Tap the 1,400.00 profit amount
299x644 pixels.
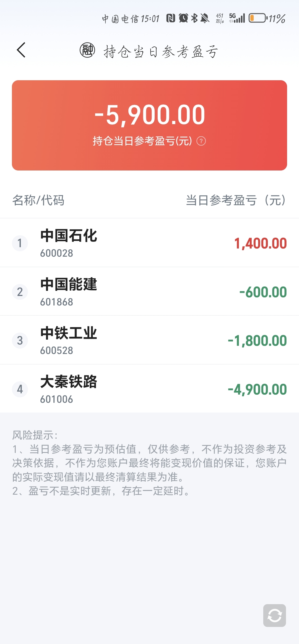coord(260,243)
